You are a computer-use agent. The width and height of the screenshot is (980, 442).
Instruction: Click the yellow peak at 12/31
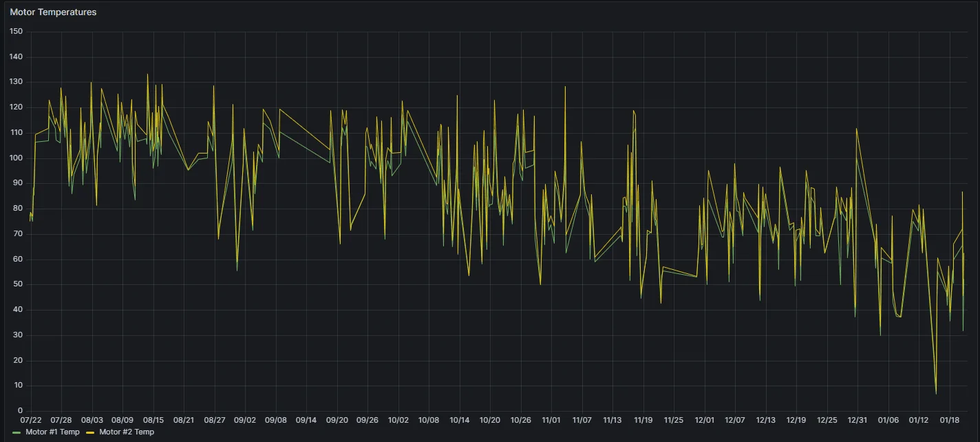coord(856,129)
